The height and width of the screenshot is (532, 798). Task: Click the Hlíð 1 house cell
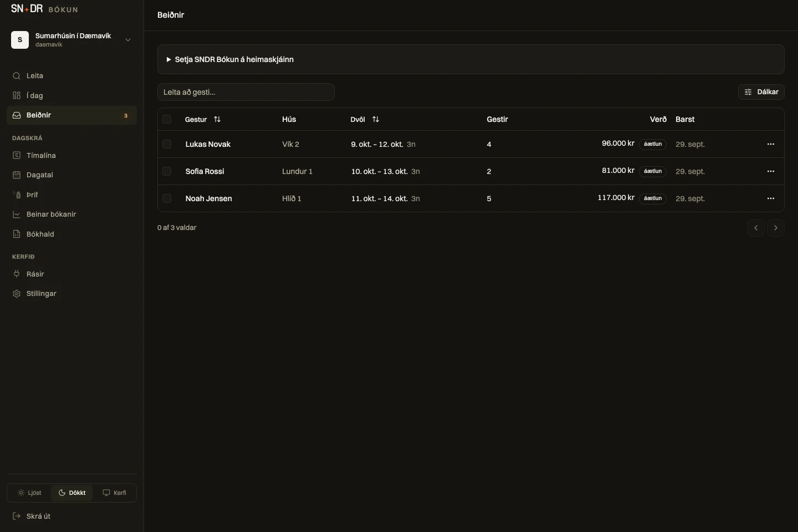coord(291,198)
